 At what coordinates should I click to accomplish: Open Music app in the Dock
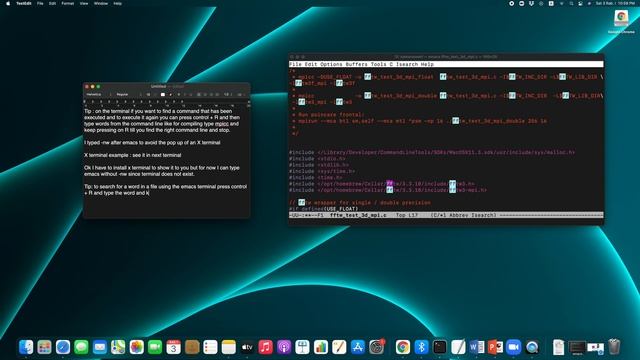pos(266,347)
